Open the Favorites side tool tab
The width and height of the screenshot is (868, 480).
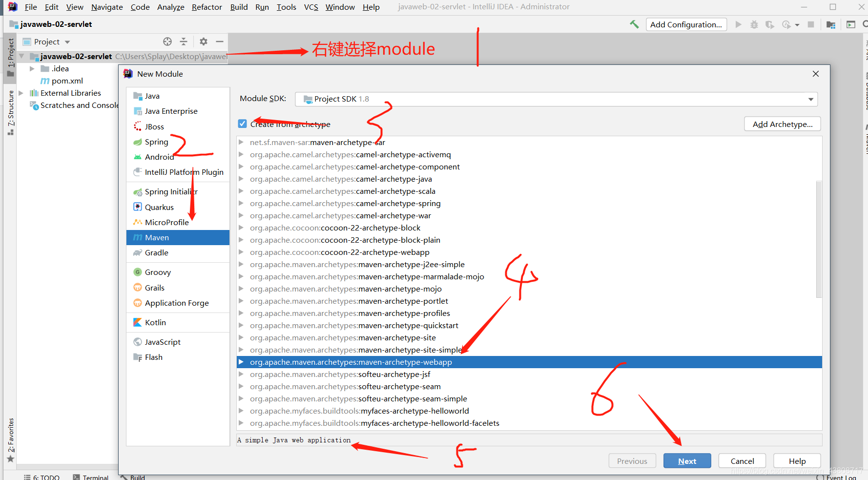tap(11, 440)
